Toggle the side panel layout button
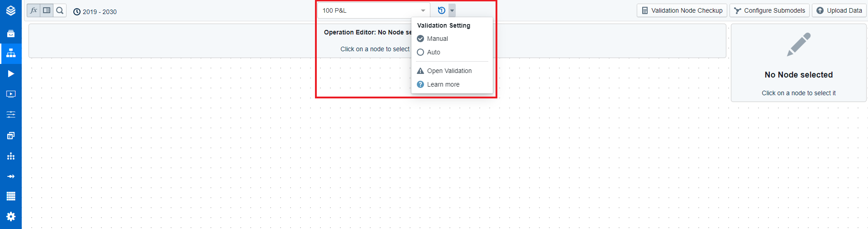The height and width of the screenshot is (229, 868). point(47,10)
